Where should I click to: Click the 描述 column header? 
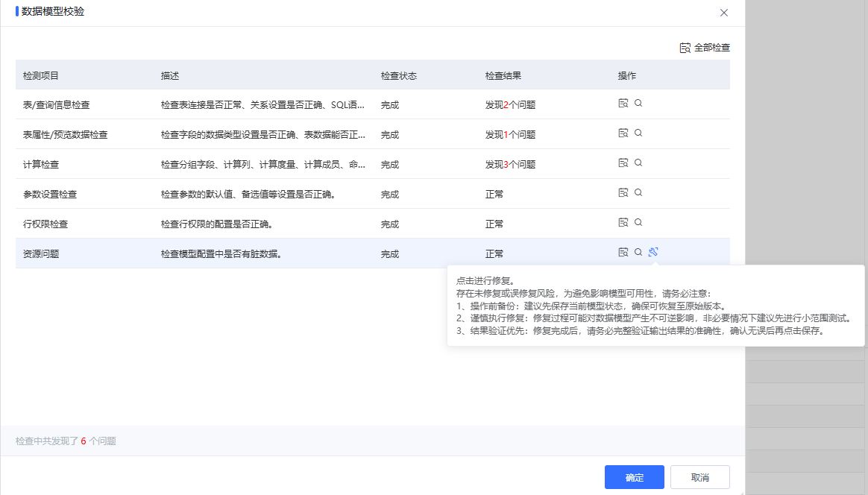pyautogui.click(x=170, y=76)
